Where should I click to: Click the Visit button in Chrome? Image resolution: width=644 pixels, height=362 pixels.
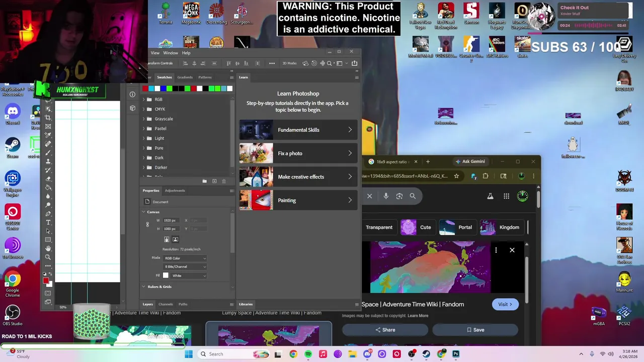[x=505, y=304]
